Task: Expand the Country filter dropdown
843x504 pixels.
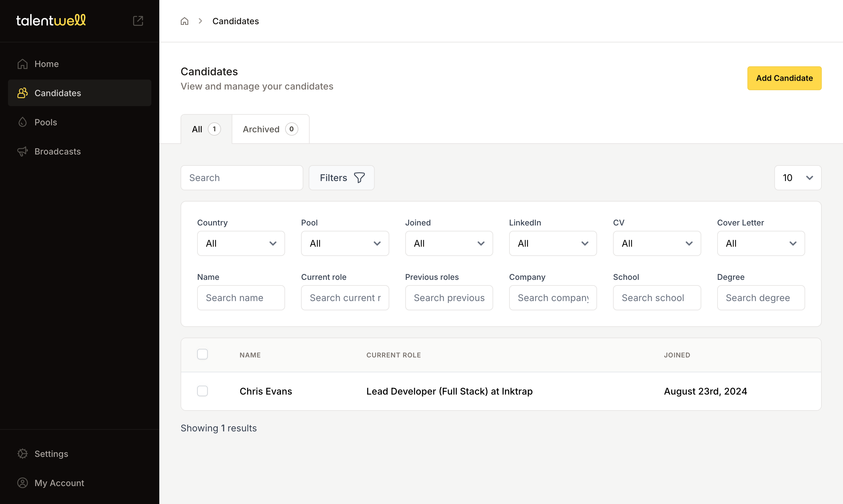Action: (241, 243)
